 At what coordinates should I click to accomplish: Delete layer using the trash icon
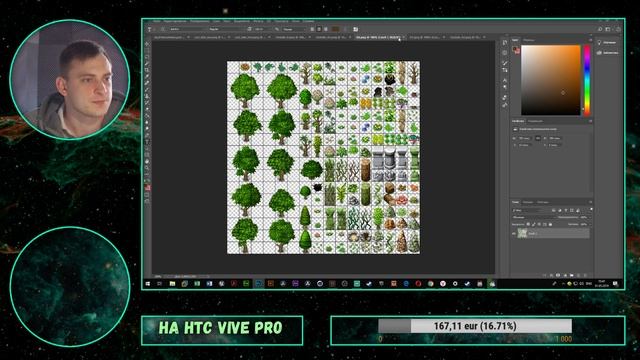(x=585, y=276)
